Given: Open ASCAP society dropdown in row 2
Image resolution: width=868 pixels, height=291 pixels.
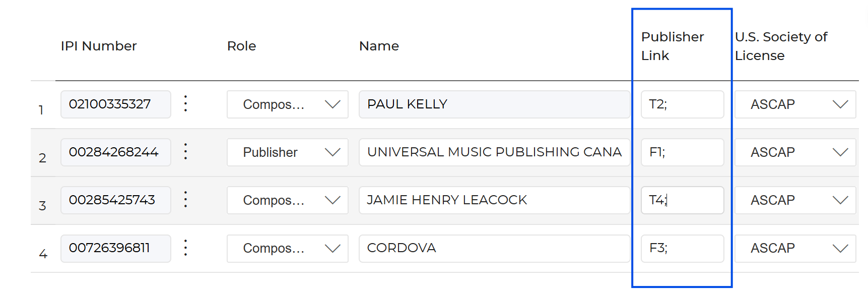Looking at the screenshot, I should [795, 152].
